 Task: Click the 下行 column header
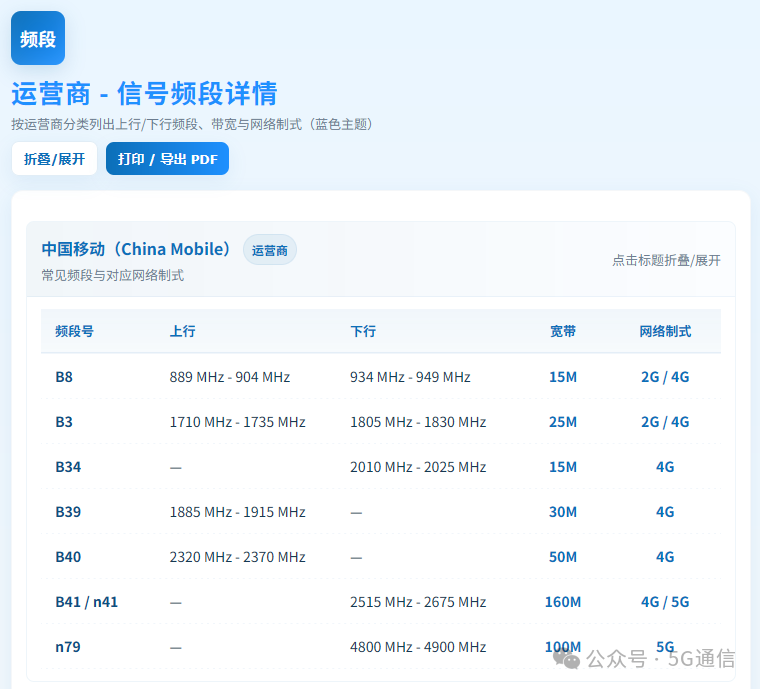click(x=363, y=331)
